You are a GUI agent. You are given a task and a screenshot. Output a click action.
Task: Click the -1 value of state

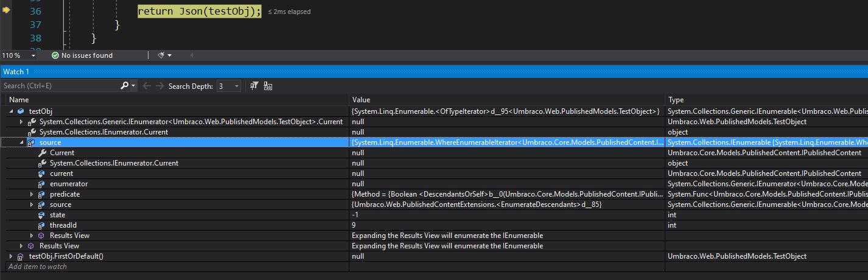pos(355,215)
